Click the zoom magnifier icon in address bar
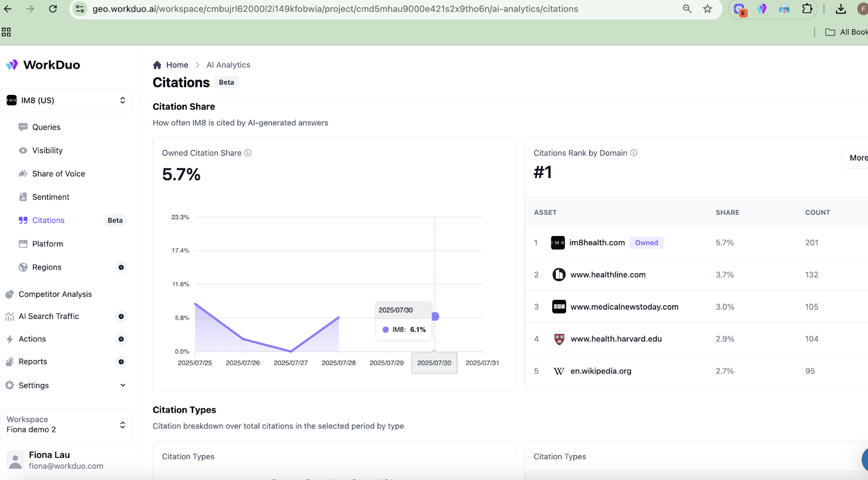Viewport: 868px width, 480px height. [x=687, y=9]
